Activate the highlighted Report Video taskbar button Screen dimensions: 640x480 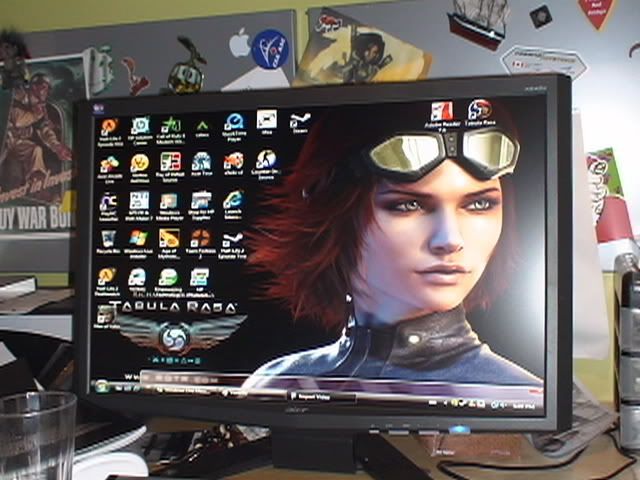(321, 396)
